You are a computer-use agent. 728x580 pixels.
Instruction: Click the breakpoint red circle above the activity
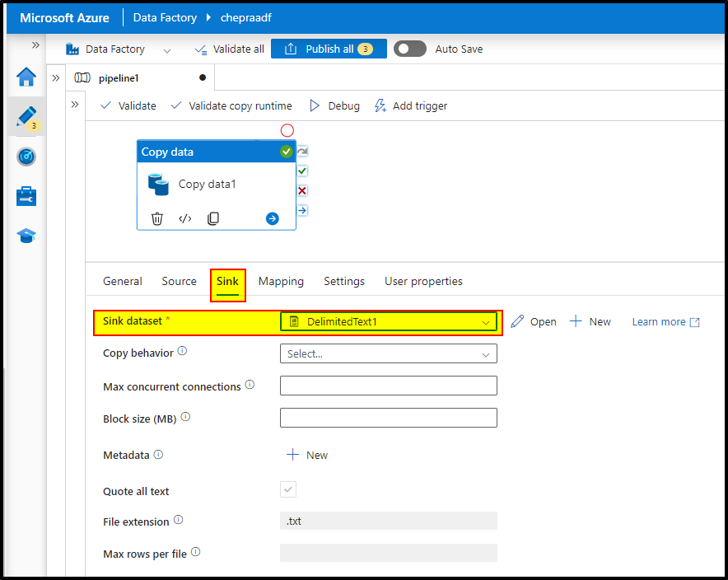pyautogui.click(x=287, y=130)
